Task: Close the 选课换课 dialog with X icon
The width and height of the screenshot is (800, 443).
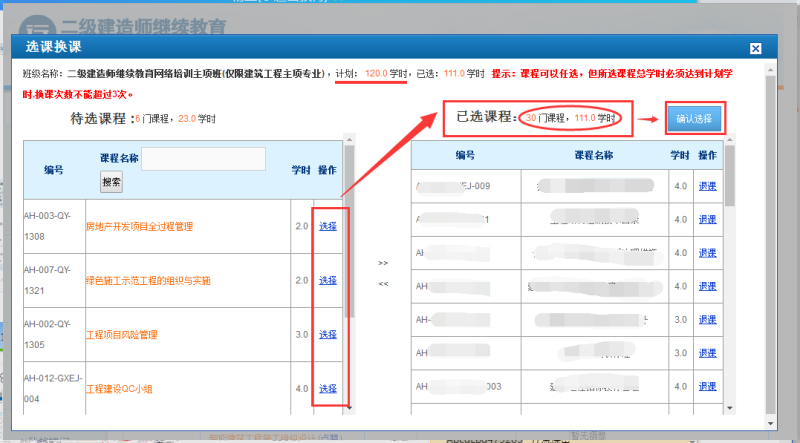Action: tap(756, 48)
